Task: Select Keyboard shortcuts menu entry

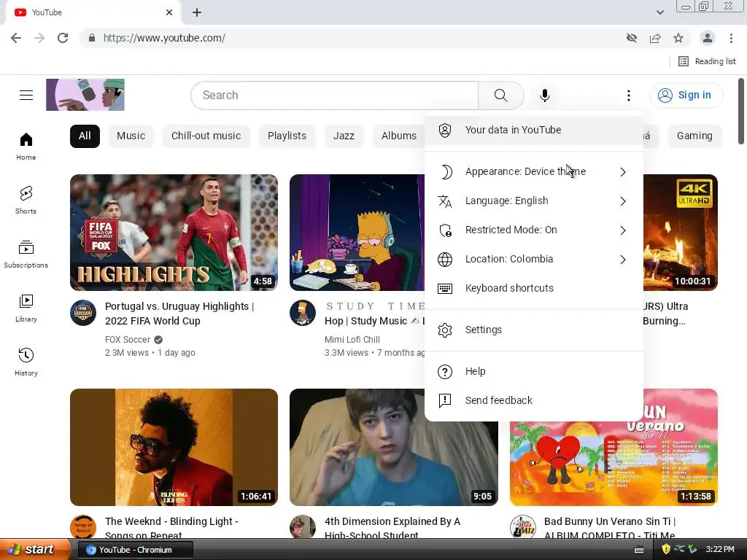Action: 533,288
